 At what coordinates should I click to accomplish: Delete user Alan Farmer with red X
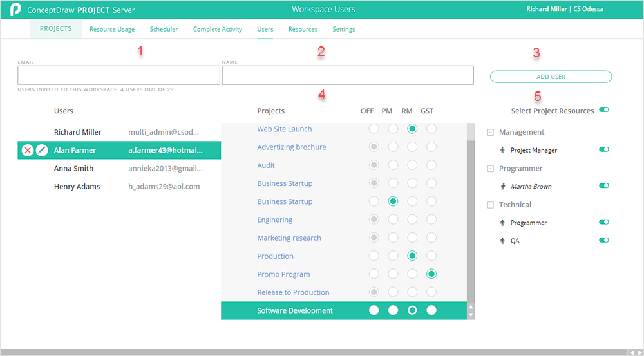(28, 150)
